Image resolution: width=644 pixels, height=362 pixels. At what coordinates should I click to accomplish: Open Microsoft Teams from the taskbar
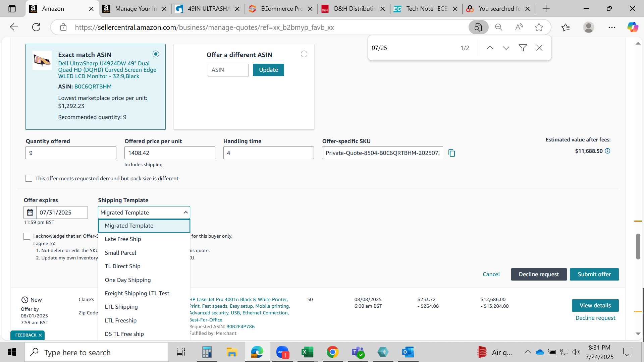point(358,352)
